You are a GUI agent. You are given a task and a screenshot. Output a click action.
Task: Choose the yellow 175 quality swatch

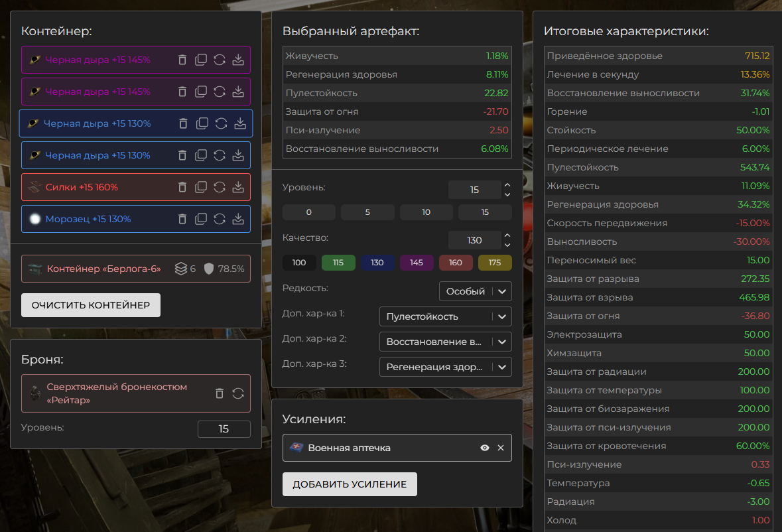495,263
